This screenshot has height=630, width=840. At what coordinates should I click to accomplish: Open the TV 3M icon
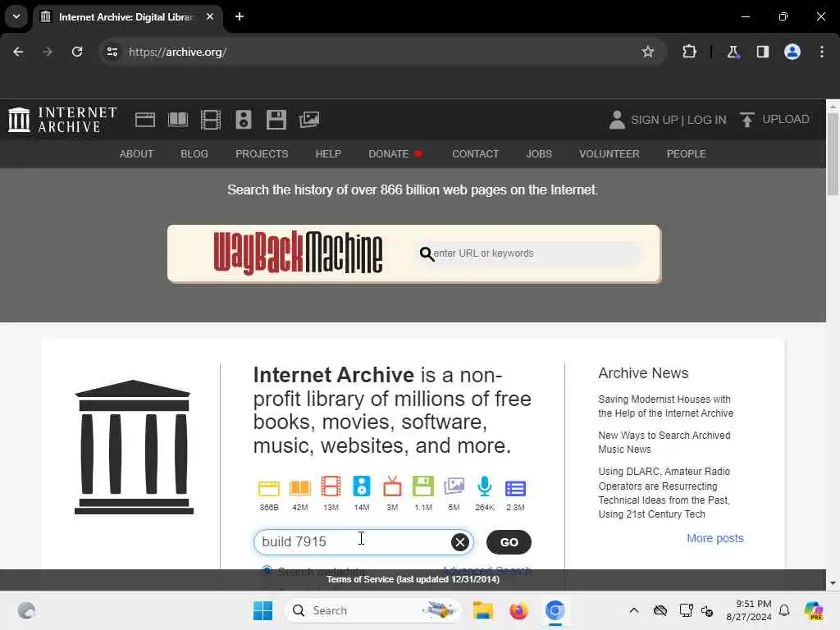point(392,486)
